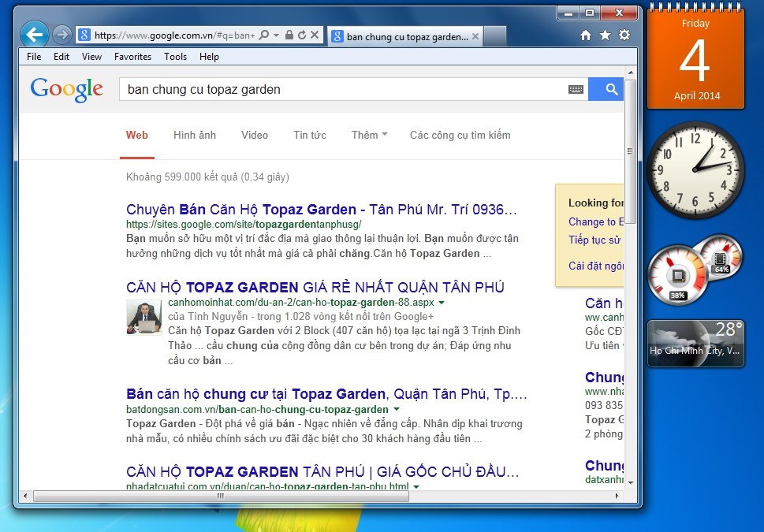Screen dimensions: 764x532
Task: Click the 'Khoảng 599.000 kết quả' text
Action: (207, 177)
